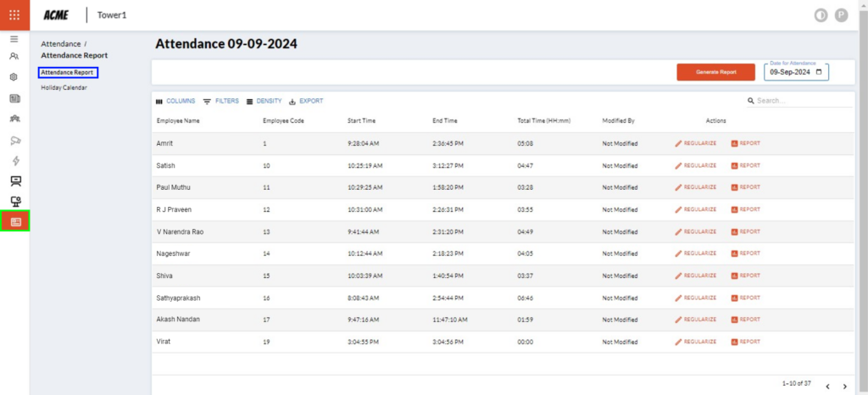Open REPORT for employee Satish
Screen dimensions: 868x395
(x=746, y=165)
